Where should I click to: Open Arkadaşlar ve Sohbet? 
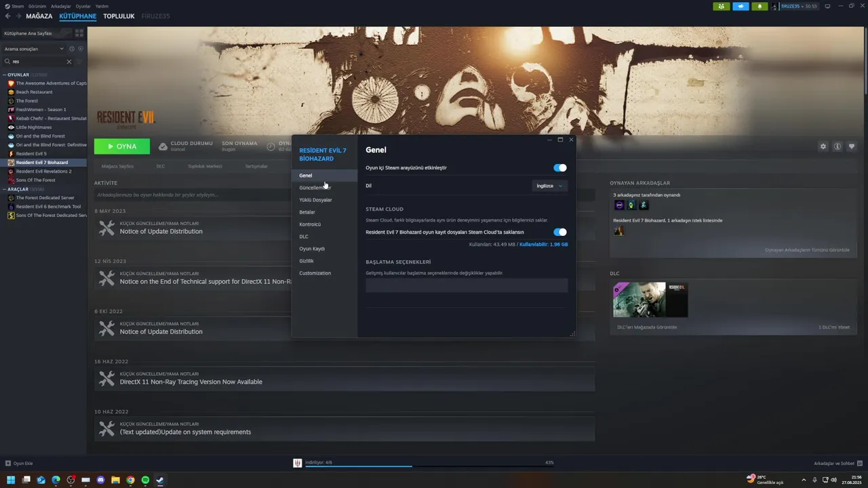(837, 464)
